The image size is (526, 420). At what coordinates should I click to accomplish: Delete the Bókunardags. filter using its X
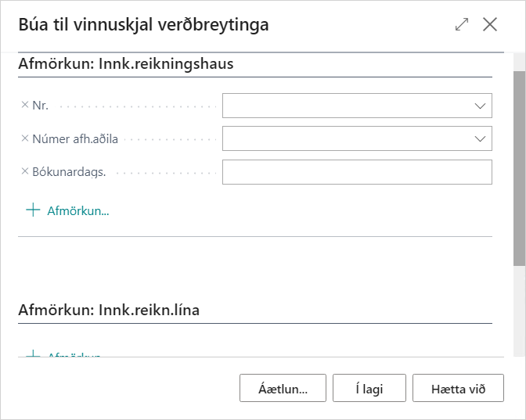click(24, 171)
